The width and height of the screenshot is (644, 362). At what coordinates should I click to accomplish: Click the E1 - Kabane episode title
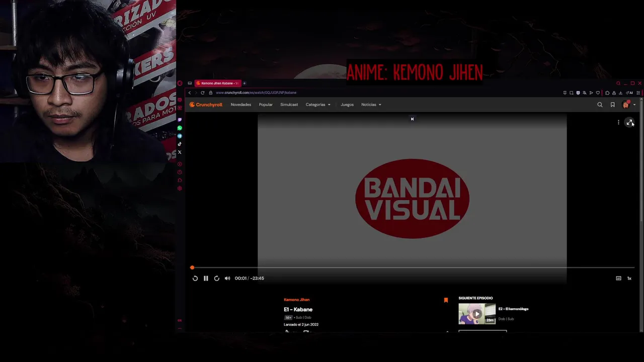[x=298, y=309]
